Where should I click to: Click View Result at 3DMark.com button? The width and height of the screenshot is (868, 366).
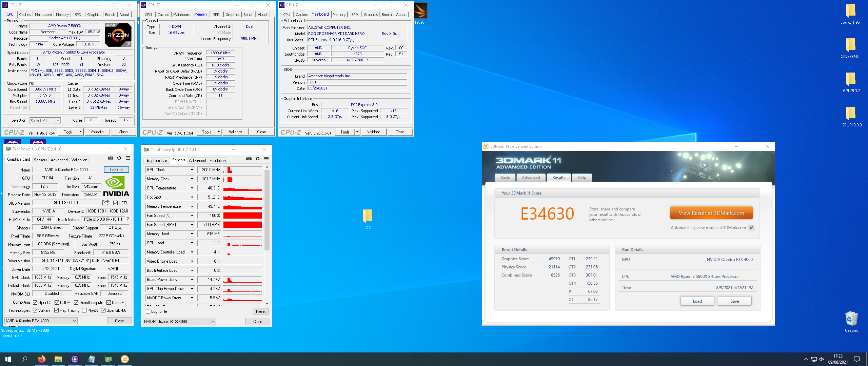711,213
